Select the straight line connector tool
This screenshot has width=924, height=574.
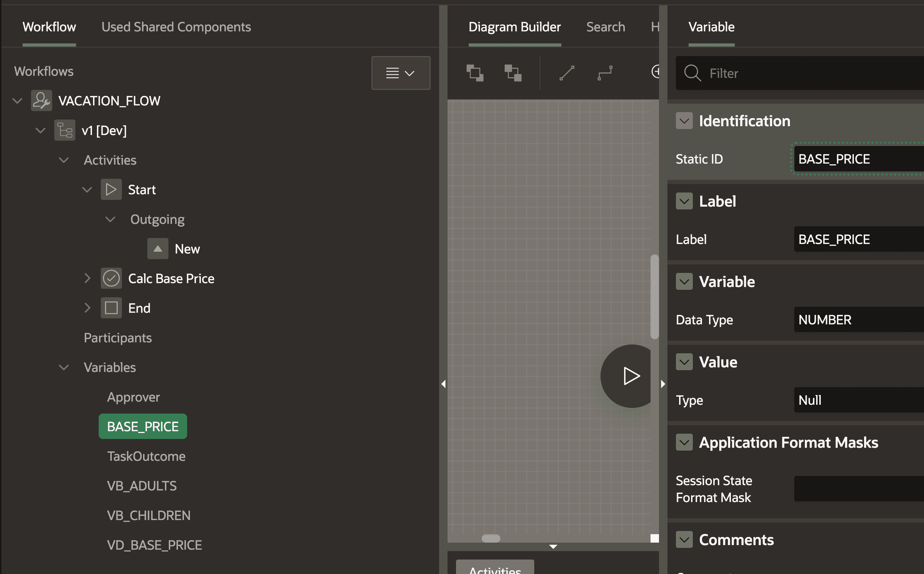point(567,73)
